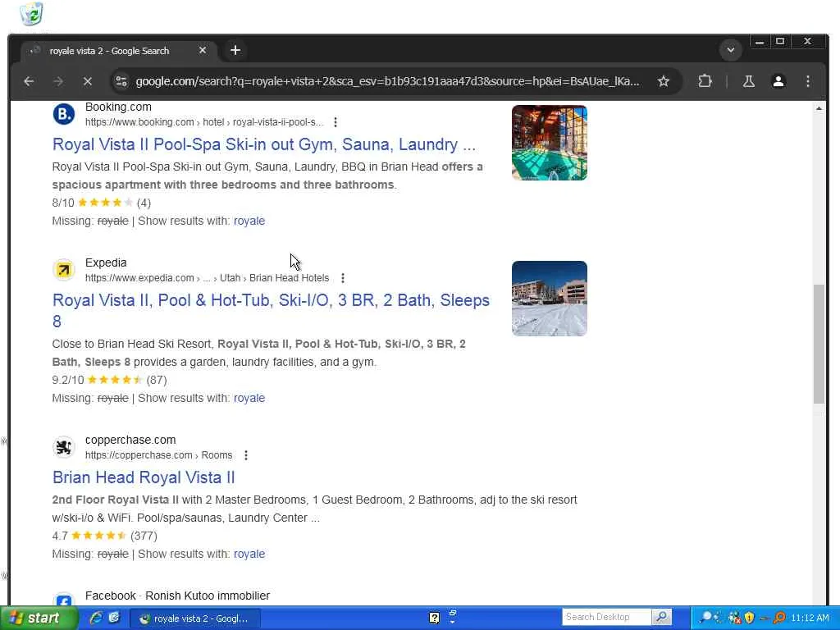Click the copperchase.com site name
This screenshot has width=840, height=630.
pos(130,440)
